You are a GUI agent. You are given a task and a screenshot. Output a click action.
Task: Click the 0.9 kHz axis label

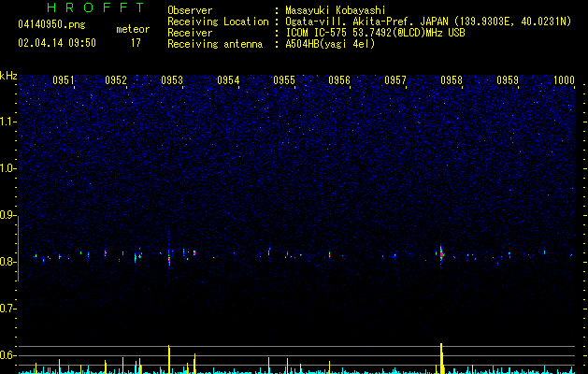(7, 215)
